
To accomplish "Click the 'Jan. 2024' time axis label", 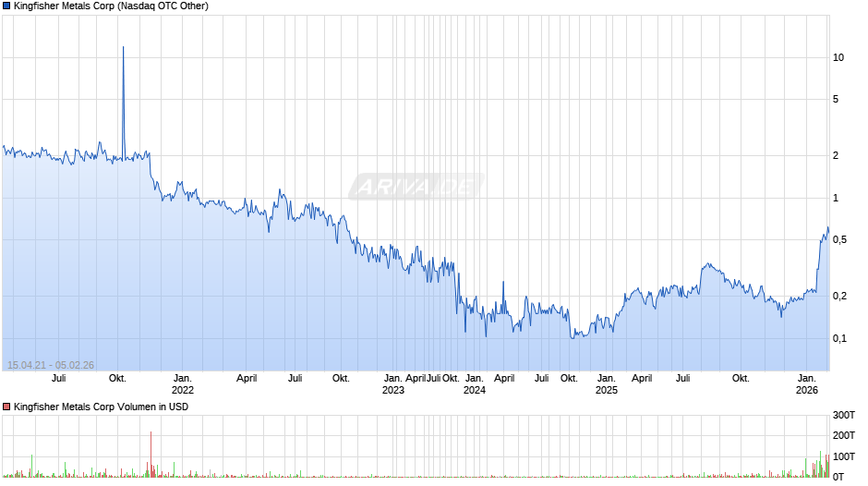I will pyautogui.click(x=475, y=384).
